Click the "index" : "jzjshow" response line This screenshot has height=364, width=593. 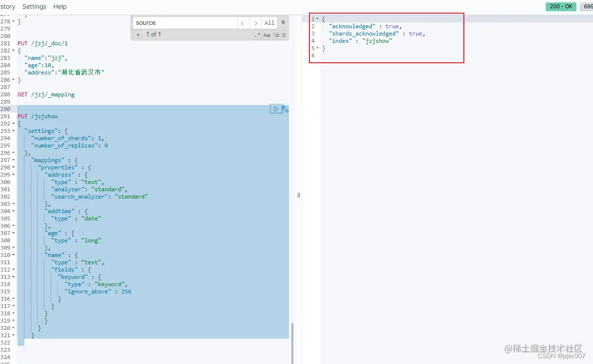[x=361, y=41]
